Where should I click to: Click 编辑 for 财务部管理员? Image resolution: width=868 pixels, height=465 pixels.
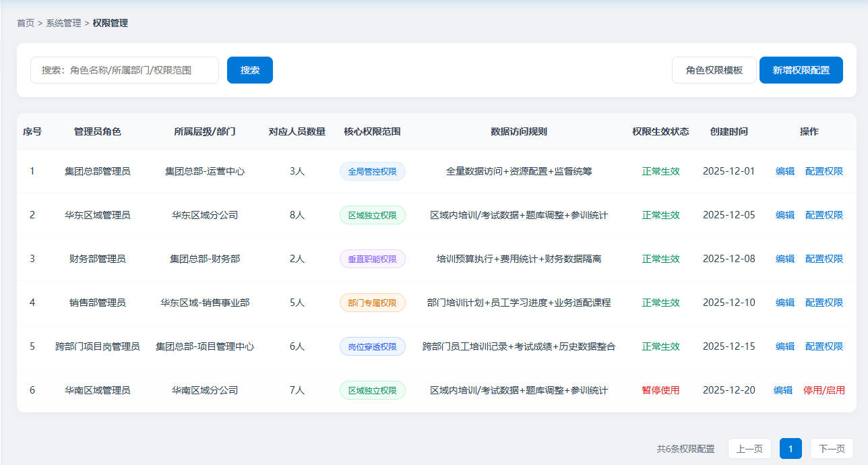click(784, 259)
